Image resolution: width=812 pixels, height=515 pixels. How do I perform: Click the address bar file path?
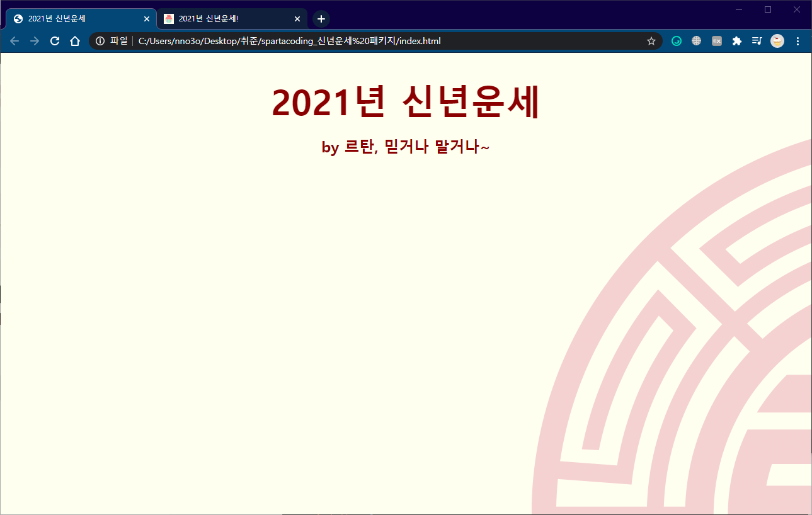pyautogui.click(x=289, y=41)
